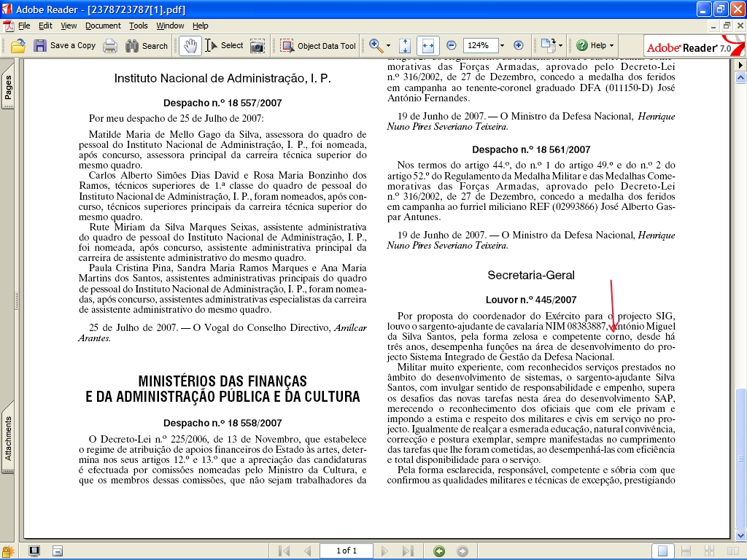Expand the zoom tool dropdown arrow

coord(388,46)
